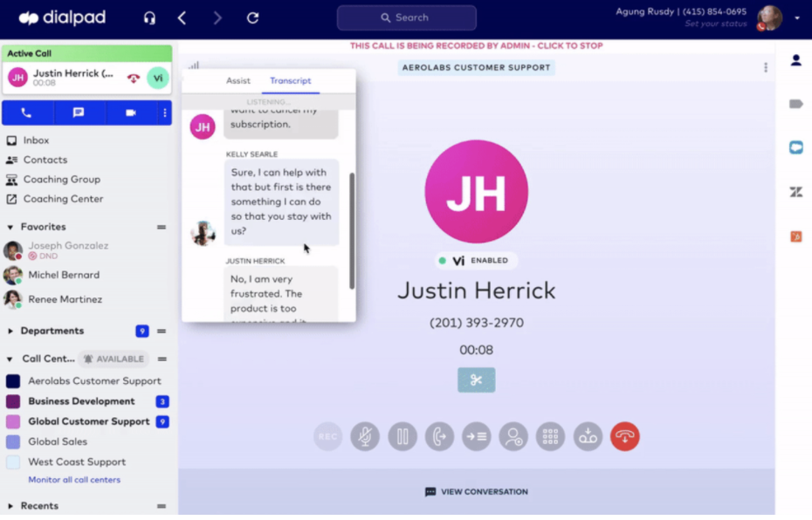Click the Business Development color swatch
Image resolution: width=812 pixels, height=520 pixels.
(x=13, y=401)
